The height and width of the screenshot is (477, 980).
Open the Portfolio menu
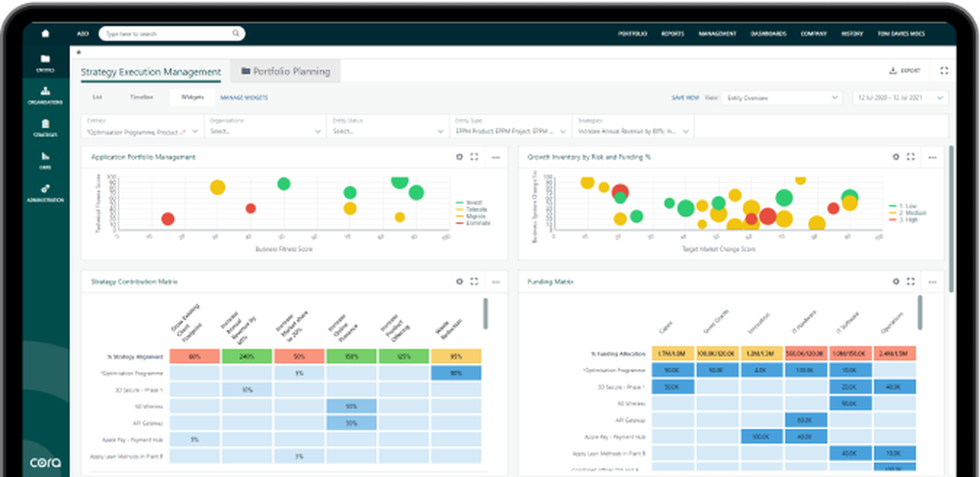pos(632,33)
